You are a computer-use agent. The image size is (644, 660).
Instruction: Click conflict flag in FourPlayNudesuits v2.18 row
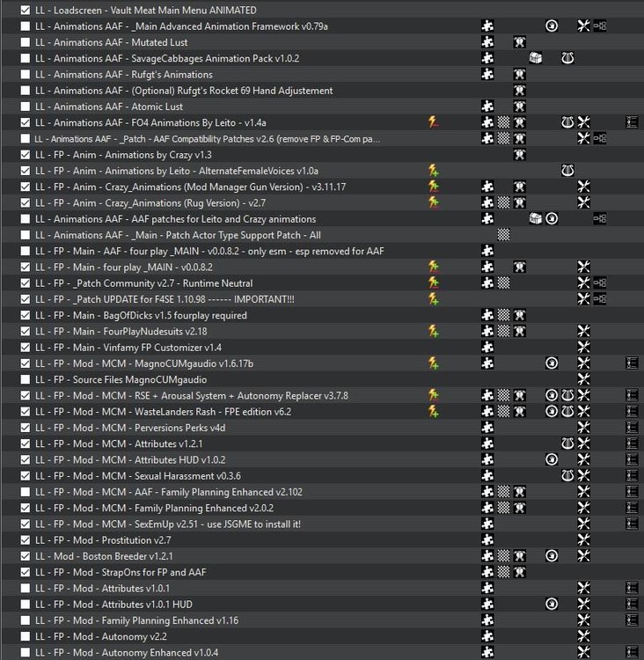point(433,331)
